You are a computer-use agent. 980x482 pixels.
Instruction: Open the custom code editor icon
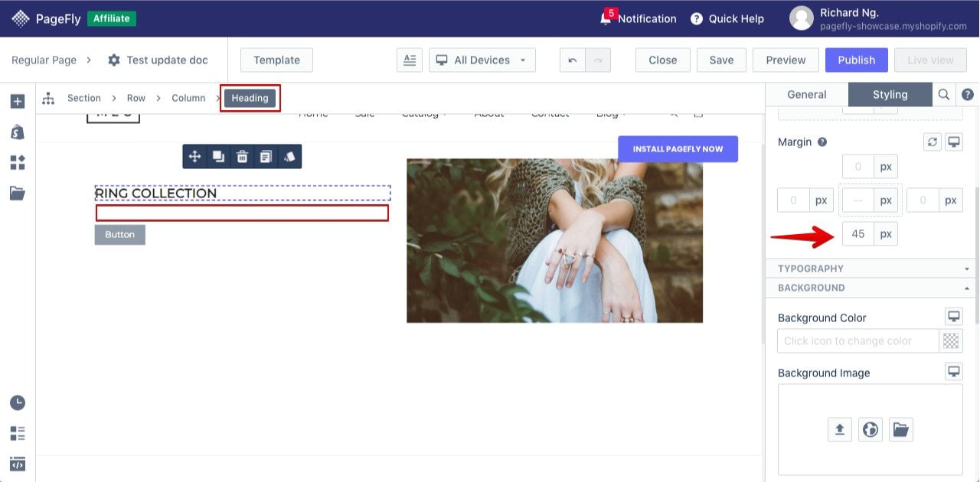[x=18, y=464]
